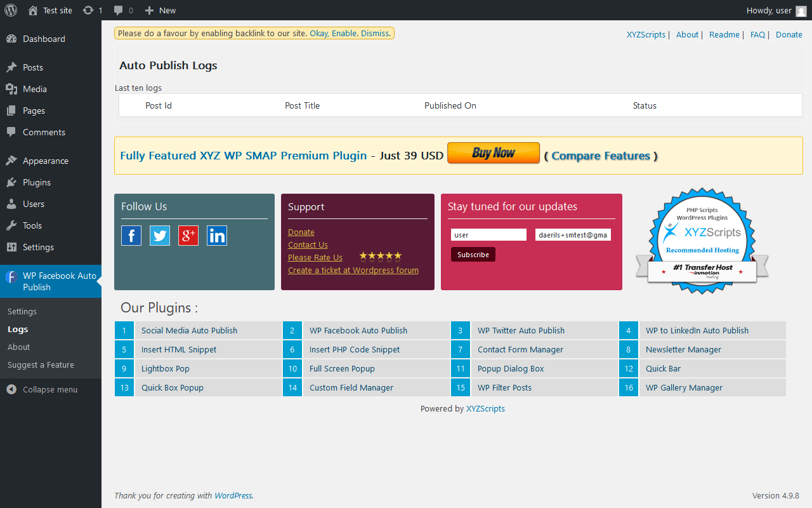Click the Donate link at top right
This screenshot has height=508, width=812.
coord(789,35)
